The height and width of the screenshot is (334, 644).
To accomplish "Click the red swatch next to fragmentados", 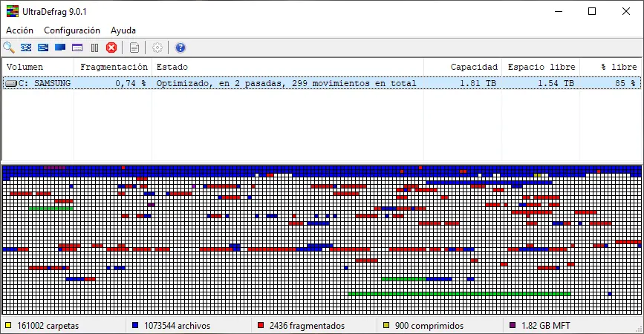I will pyautogui.click(x=261, y=325).
